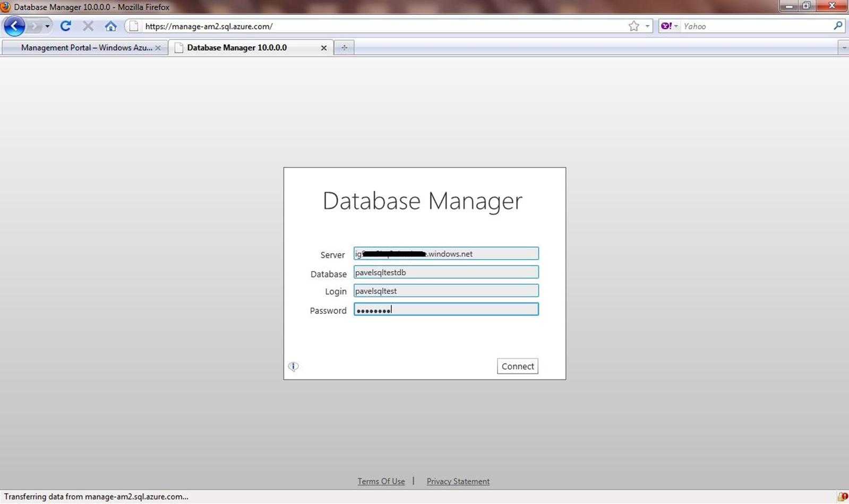Open a new tab with the plus button
849x504 pixels.
tap(344, 48)
